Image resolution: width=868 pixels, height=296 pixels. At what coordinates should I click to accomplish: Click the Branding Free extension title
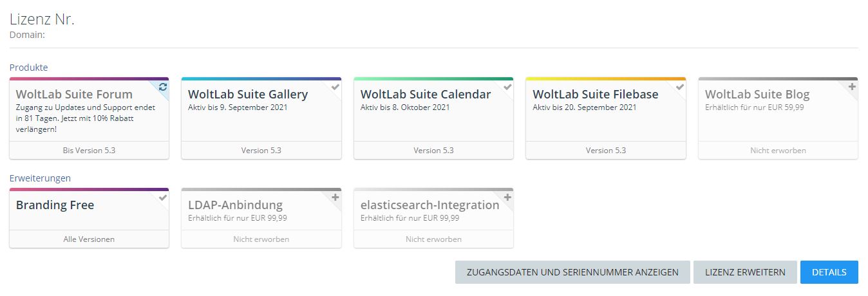tap(55, 205)
